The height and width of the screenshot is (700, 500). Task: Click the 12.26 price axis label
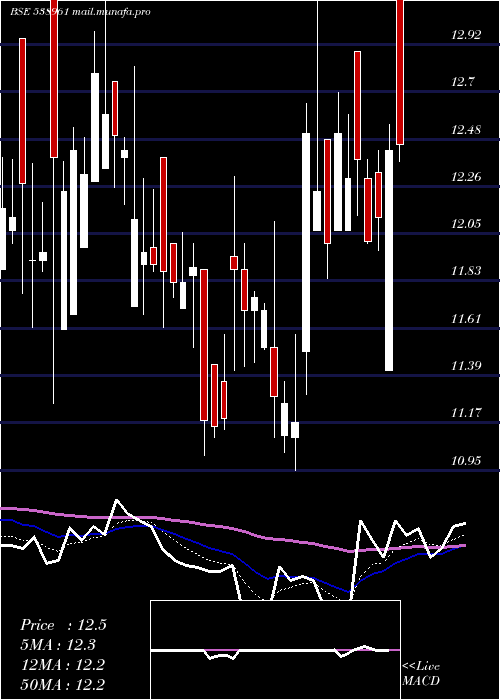(466, 177)
